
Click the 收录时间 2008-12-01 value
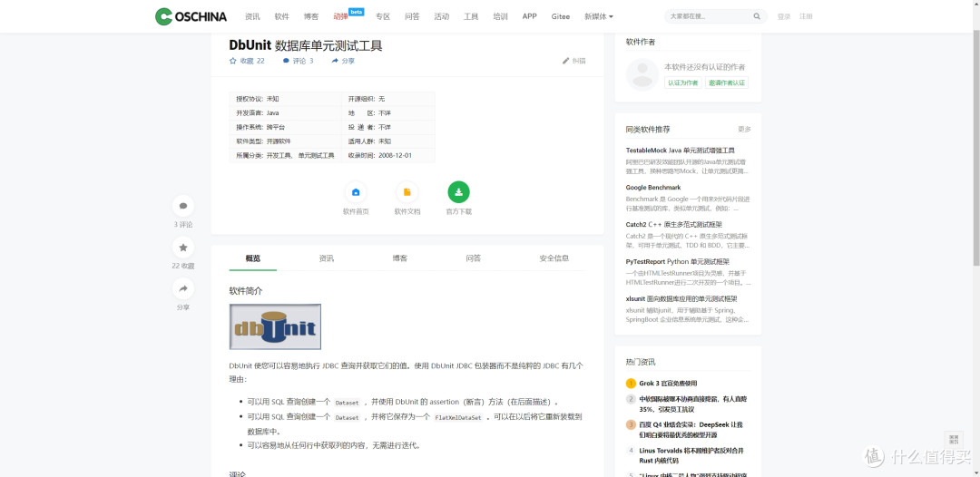click(x=395, y=155)
